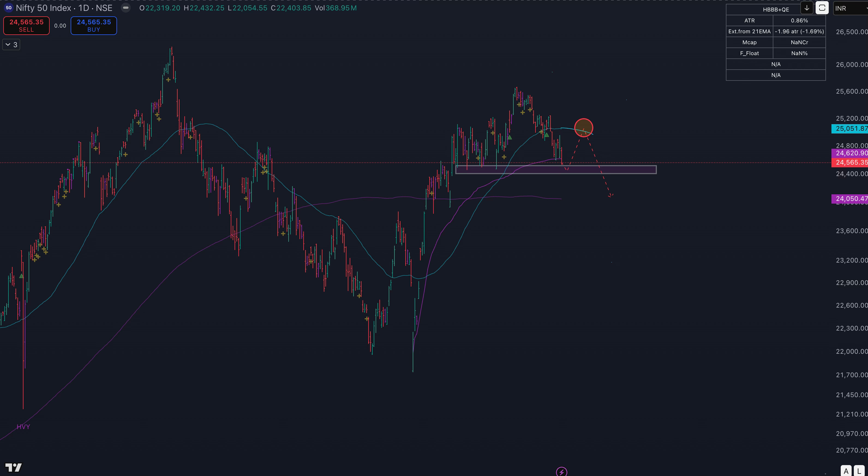This screenshot has height=476, width=868.
Task: Click the bracket focus icon beside INR
Action: coord(822,8)
